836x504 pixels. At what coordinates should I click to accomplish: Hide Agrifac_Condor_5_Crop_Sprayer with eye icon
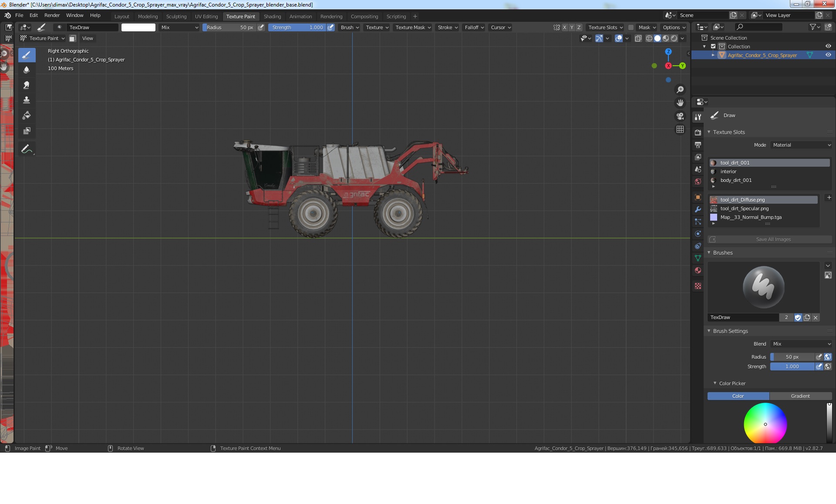[x=828, y=55]
